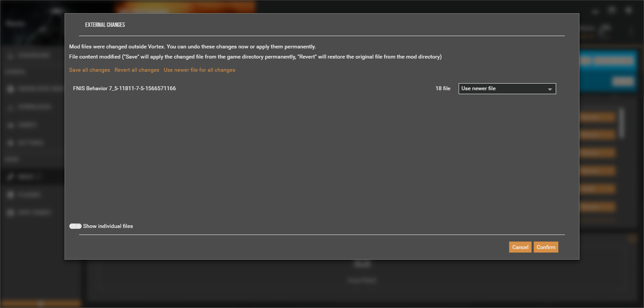This screenshot has height=308, width=644.
Task: Toggle the Show individual files switch
Action: coord(75,226)
